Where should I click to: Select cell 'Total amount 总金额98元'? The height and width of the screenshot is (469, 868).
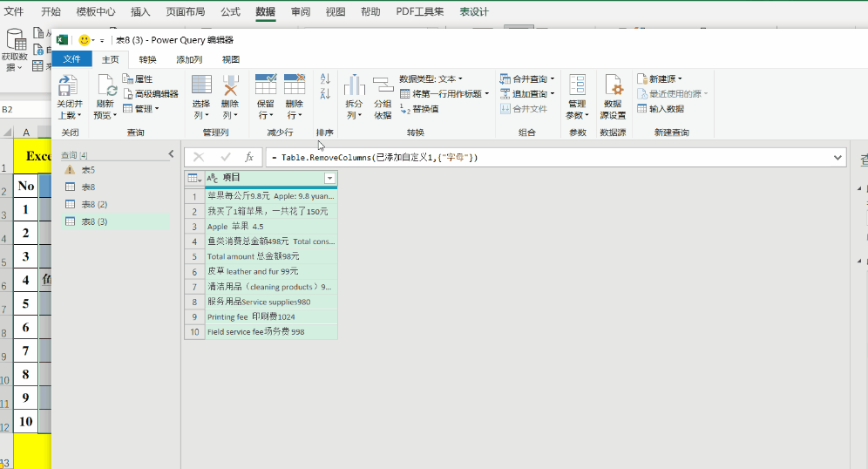click(271, 256)
